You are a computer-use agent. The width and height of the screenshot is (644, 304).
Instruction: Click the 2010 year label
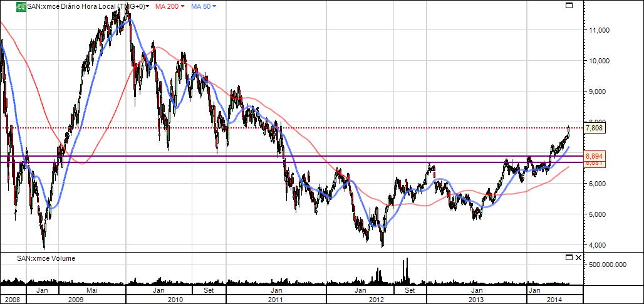point(175,299)
